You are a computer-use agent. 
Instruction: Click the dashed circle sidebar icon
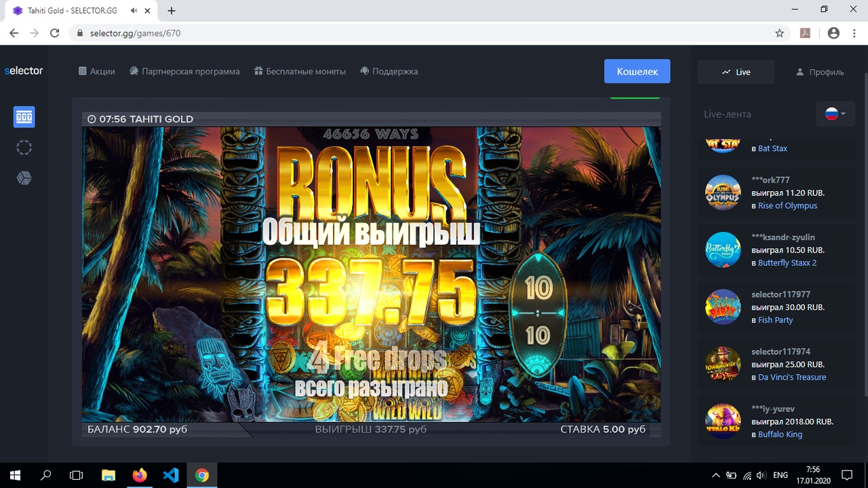click(x=24, y=148)
